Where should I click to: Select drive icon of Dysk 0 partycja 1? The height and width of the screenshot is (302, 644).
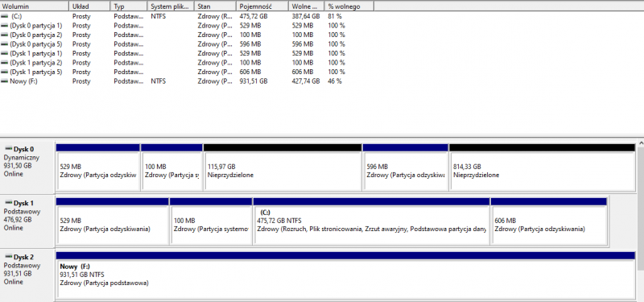(5, 26)
